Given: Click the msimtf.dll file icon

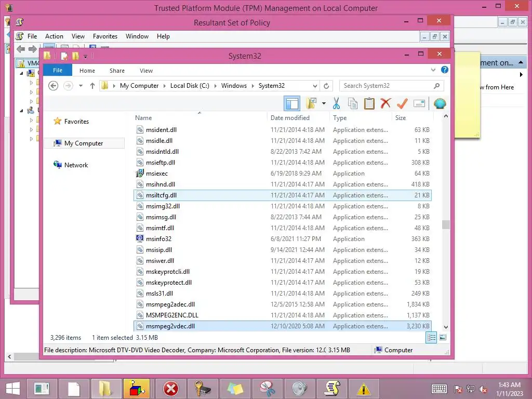Looking at the screenshot, I should (x=140, y=228).
